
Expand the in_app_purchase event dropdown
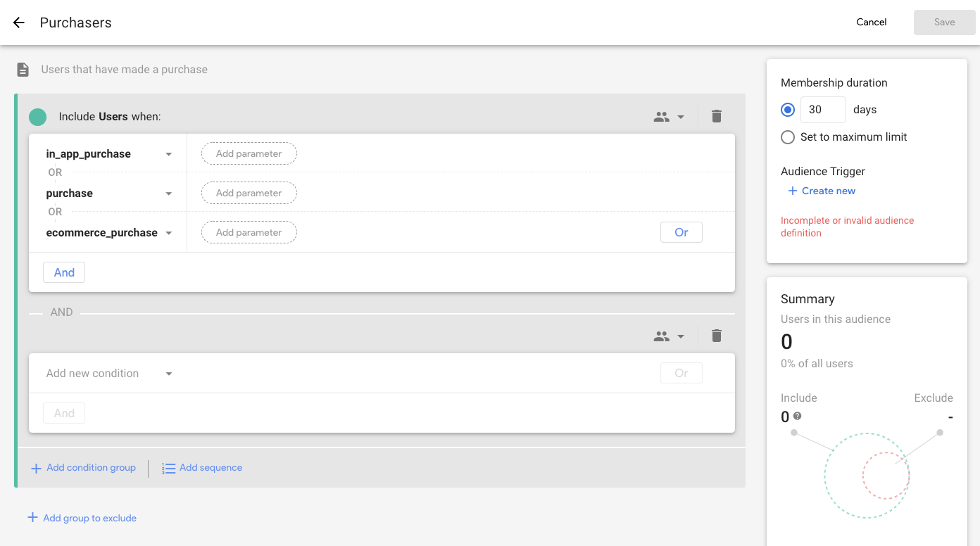point(169,154)
